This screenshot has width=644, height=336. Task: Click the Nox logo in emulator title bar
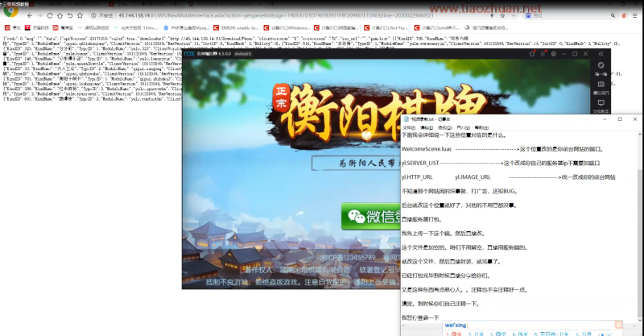pyautogui.click(x=189, y=54)
